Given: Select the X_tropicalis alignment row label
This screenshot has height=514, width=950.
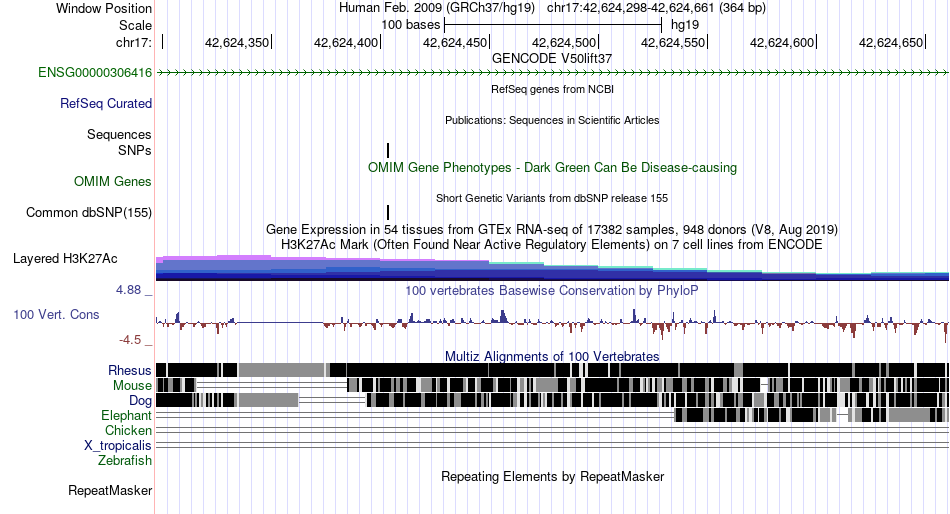Looking at the screenshot, I should (x=118, y=446).
